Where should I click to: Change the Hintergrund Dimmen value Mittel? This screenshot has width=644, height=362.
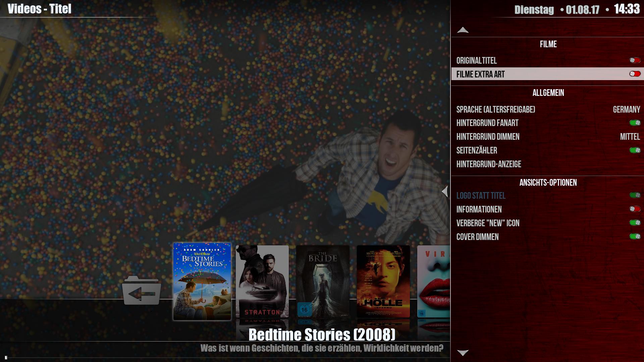point(630,137)
